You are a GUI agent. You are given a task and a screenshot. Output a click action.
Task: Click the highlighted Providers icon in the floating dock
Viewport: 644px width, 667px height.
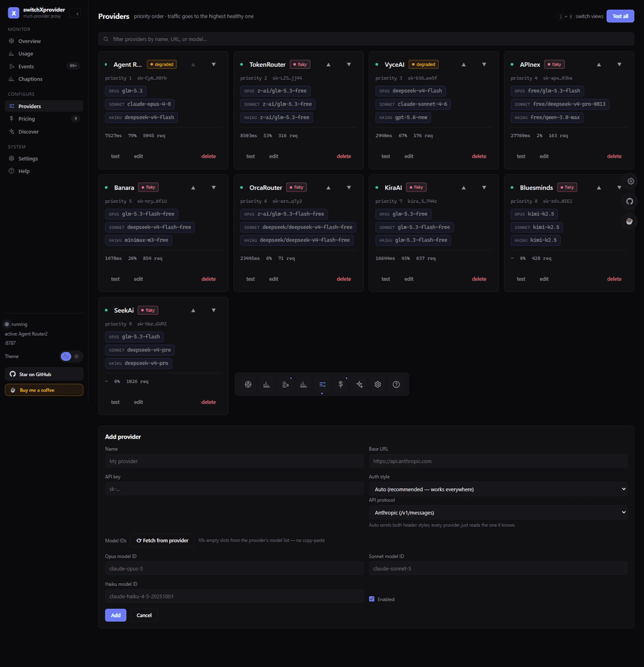pyautogui.click(x=322, y=384)
